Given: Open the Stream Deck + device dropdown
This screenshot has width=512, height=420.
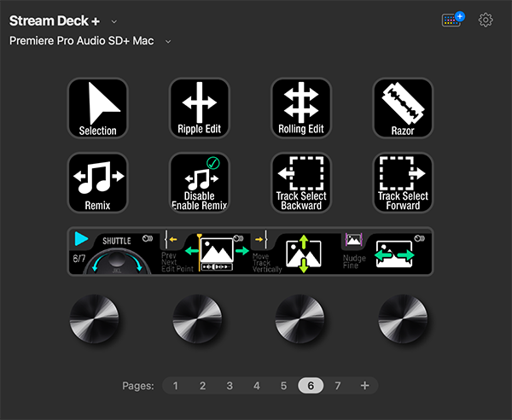Looking at the screenshot, I should click(114, 22).
